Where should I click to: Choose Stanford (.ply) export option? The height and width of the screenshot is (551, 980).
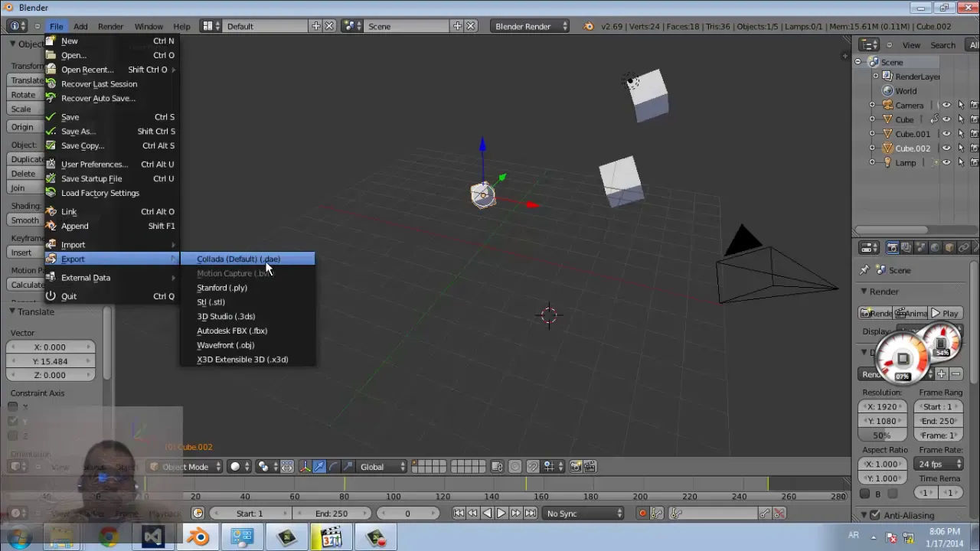coord(247,288)
